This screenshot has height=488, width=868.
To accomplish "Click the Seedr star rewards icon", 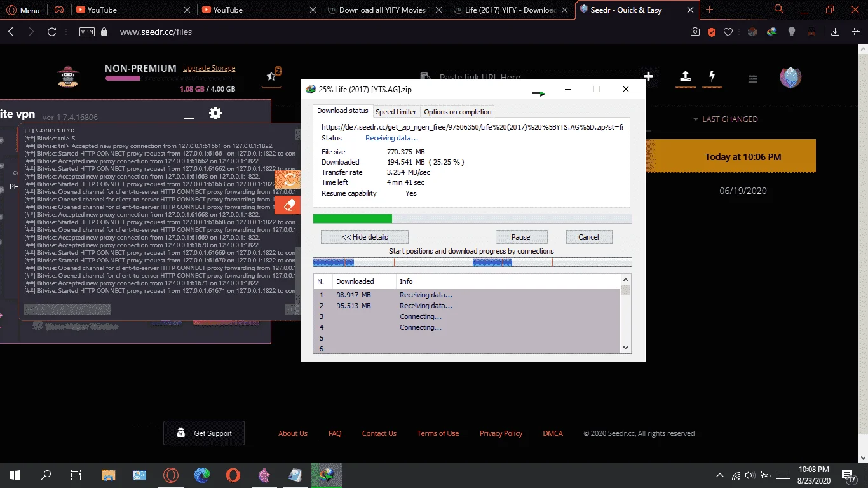I will point(273,76).
